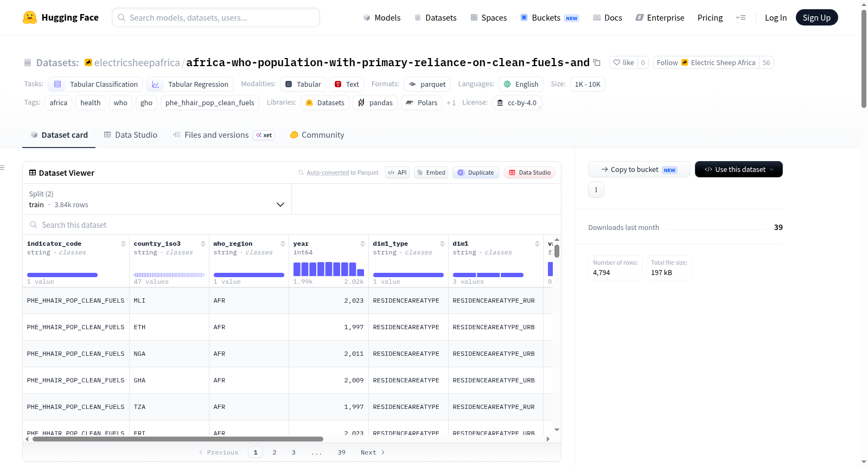Click the horizontal table scrollbar

tap(177, 439)
